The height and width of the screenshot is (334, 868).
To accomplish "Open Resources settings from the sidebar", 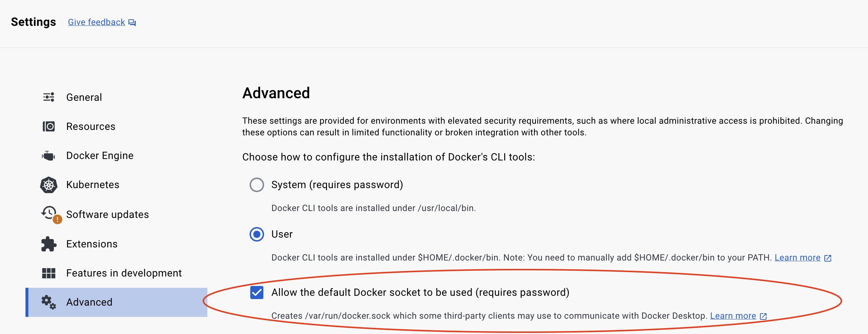I will click(x=91, y=126).
